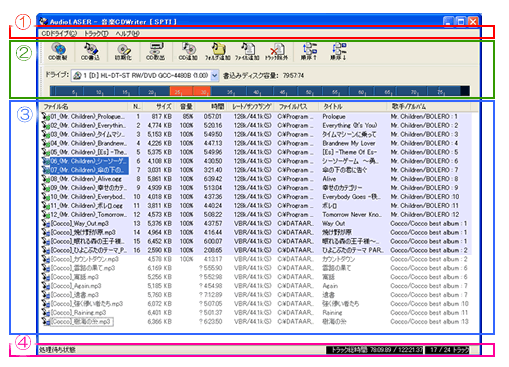Click the orange segment at 25 on capacity bar
509x367 pixels.
[x=181, y=91]
